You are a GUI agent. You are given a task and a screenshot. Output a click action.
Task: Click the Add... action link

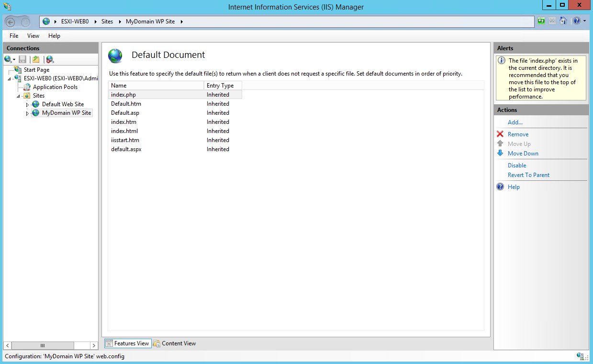click(x=515, y=122)
